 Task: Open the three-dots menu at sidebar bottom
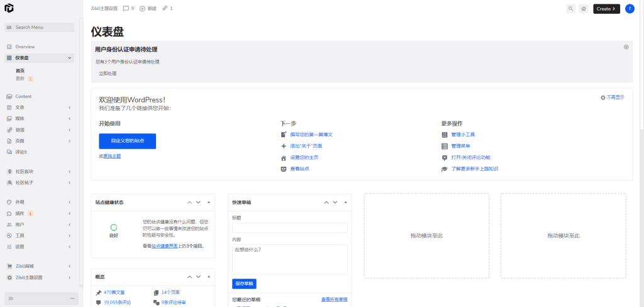[72, 298]
